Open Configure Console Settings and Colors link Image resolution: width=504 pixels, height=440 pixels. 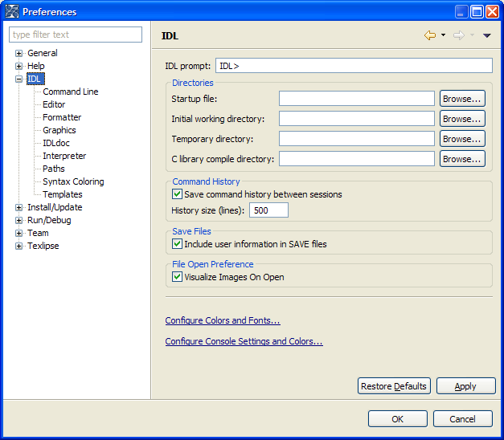(x=244, y=341)
